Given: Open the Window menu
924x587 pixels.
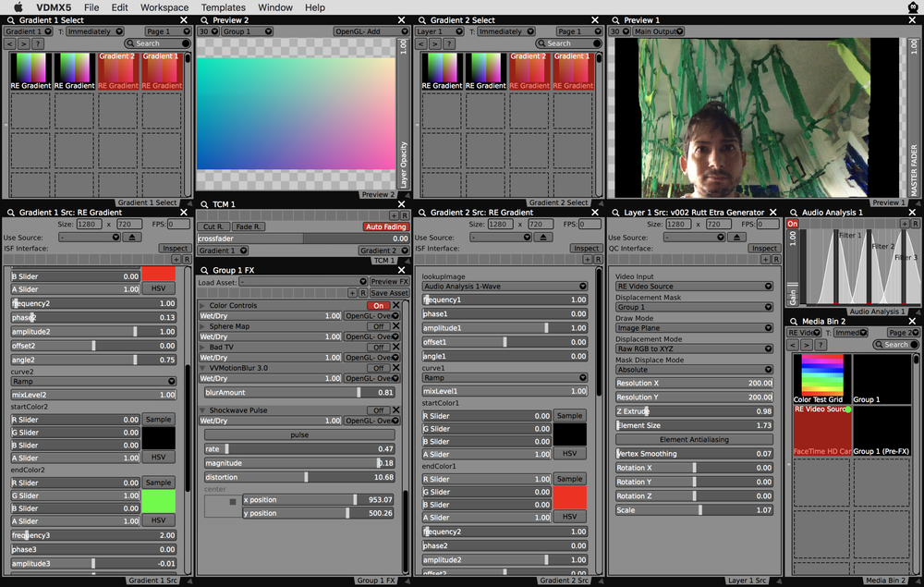Looking at the screenshot, I should click(x=275, y=7).
